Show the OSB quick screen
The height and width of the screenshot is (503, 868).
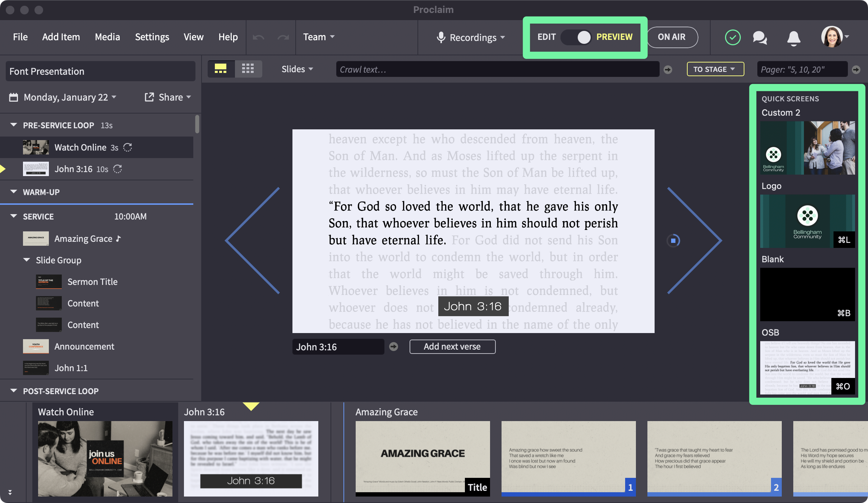(807, 368)
